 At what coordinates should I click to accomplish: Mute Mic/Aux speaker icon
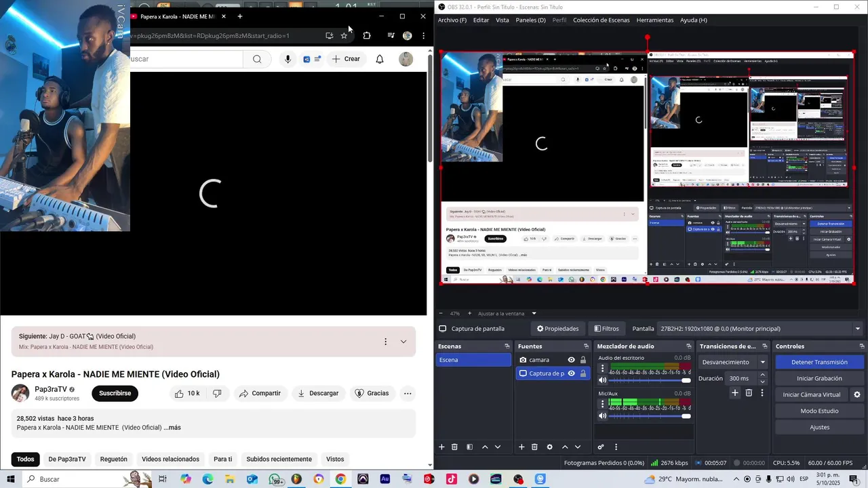[602, 416]
